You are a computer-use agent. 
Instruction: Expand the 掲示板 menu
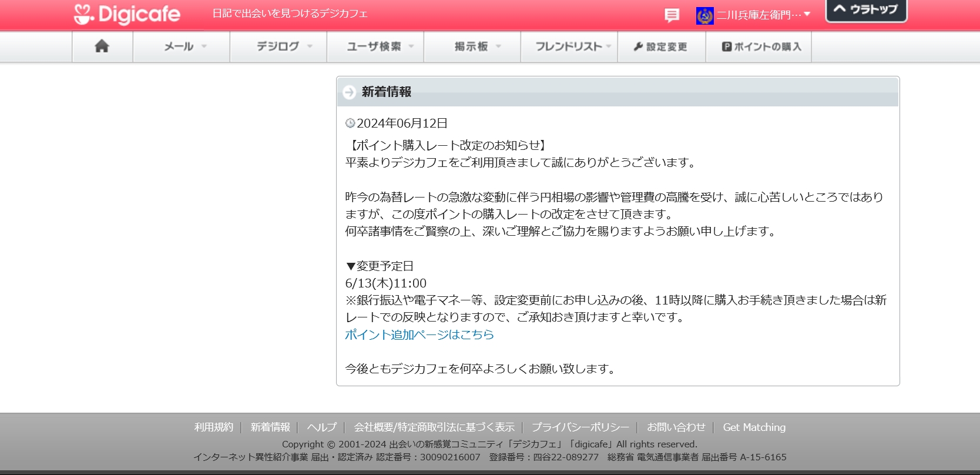click(x=472, y=46)
